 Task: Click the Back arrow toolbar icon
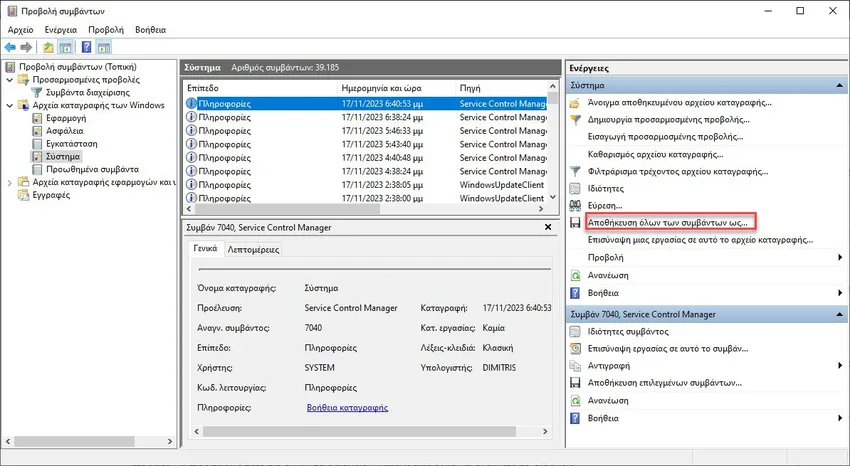[10, 48]
